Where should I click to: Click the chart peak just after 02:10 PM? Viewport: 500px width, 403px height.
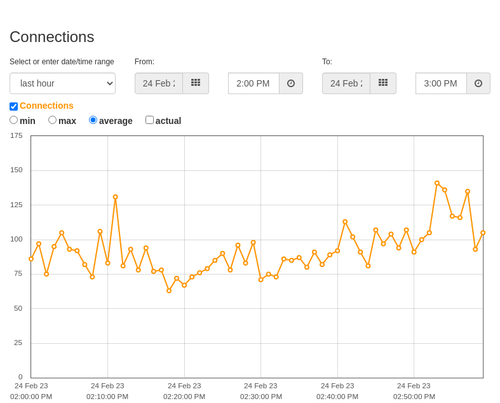pyautogui.click(x=115, y=197)
